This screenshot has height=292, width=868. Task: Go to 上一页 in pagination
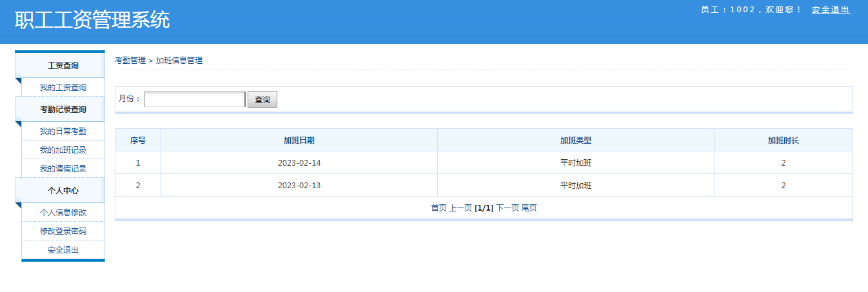tap(460, 208)
